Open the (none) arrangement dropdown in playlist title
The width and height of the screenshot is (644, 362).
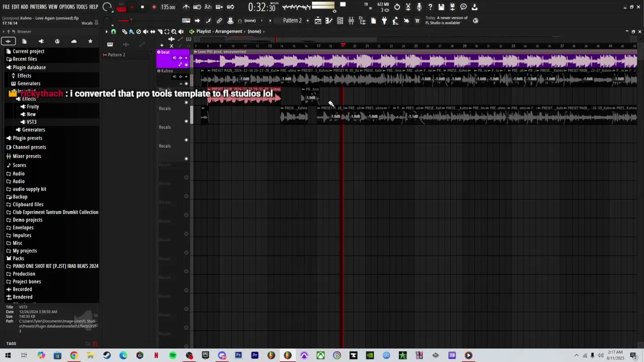pyautogui.click(x=255, y=31)
